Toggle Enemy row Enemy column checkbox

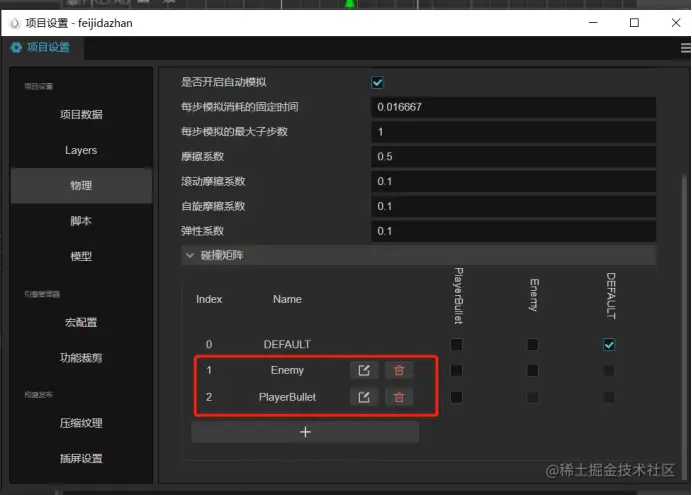[x=533, y=370]
